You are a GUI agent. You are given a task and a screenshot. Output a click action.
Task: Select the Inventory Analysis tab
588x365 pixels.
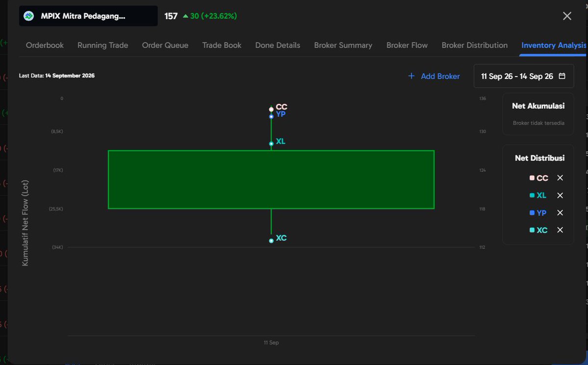[554, 45]
